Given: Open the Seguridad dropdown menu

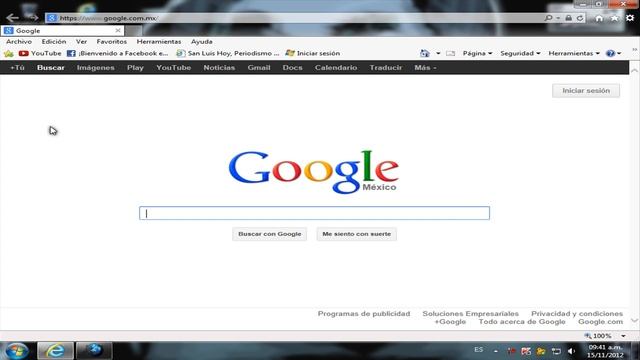Looking at the screenshot, I should 520,53.
